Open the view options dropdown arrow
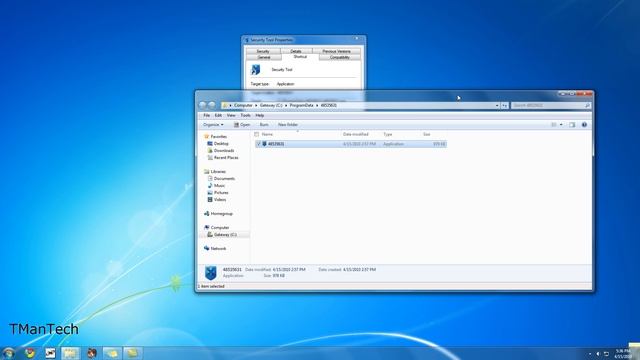Viewport: 640px width, 360px height. (x=561, y=124)
